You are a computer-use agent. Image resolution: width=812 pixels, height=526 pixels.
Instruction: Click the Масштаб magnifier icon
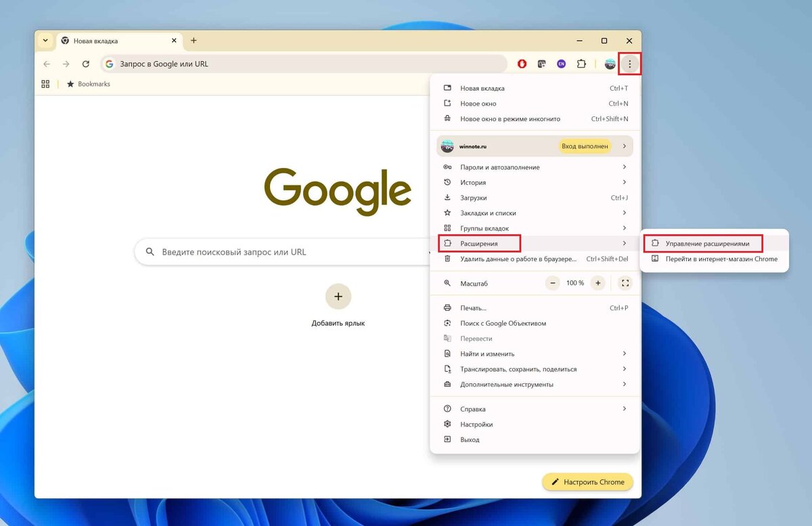pos(447,283)
